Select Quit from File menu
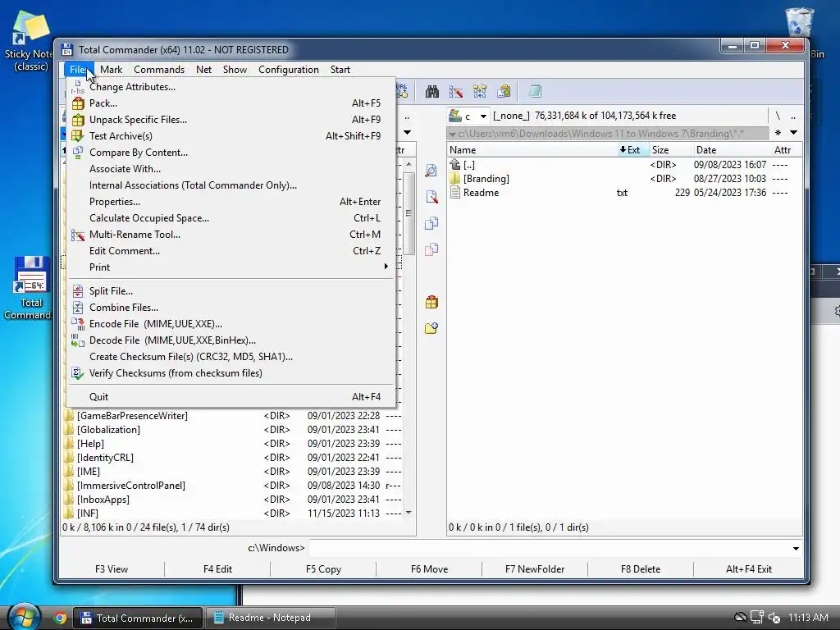Screen dimensions: 840x630 coord(231,397)
